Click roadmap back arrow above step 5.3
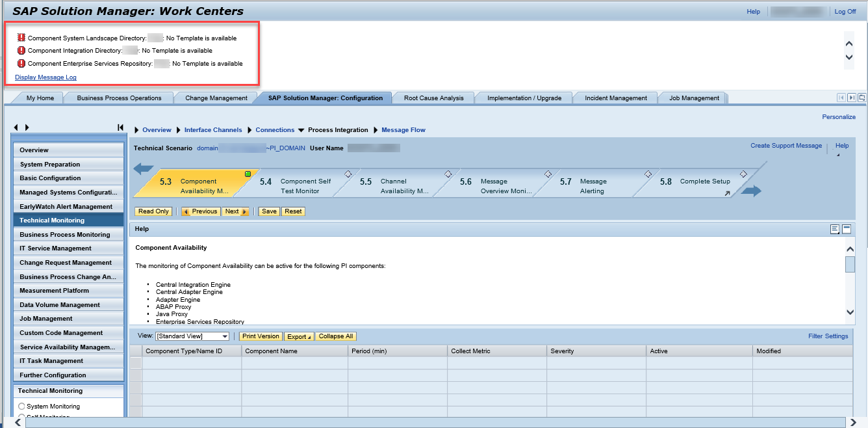868x428 pixels. coord(144,169)
